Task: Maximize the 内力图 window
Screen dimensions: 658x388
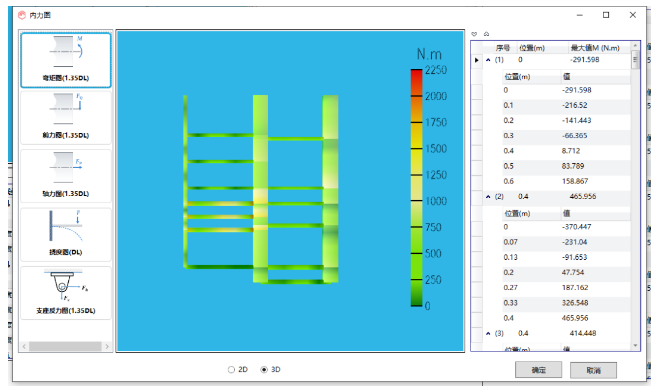Action: [x=606, y=15]
